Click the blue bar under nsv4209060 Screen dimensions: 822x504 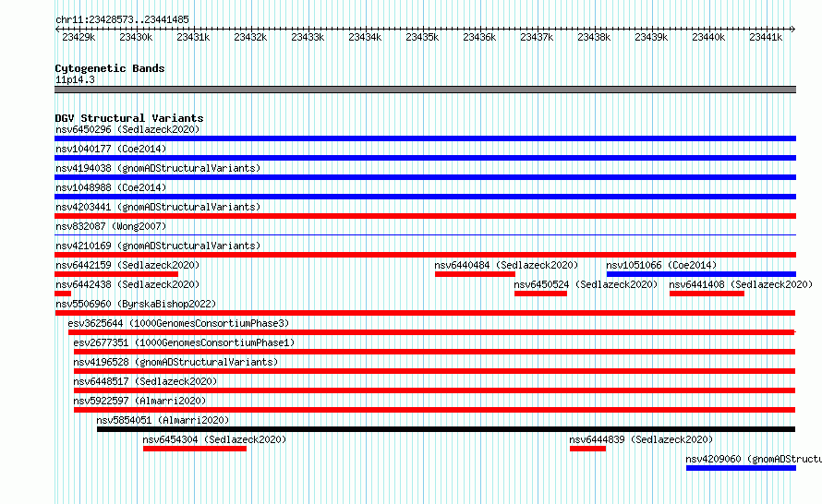(742, 468)
